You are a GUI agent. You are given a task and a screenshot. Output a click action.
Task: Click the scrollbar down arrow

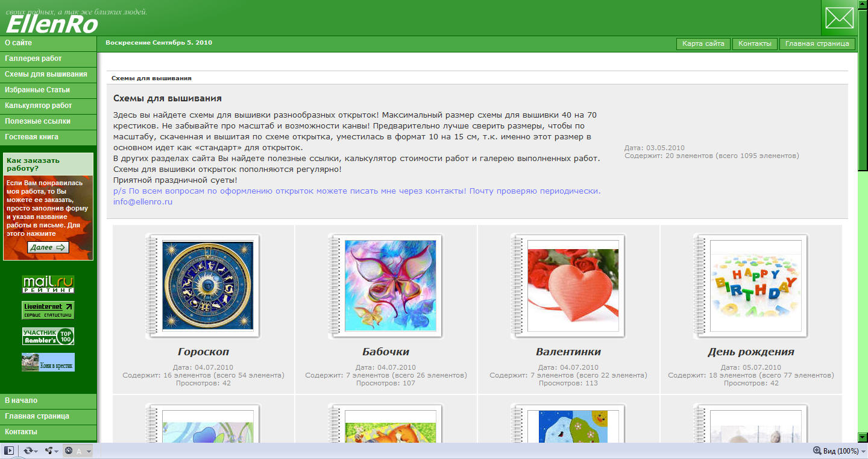click(x=863, y=437)
